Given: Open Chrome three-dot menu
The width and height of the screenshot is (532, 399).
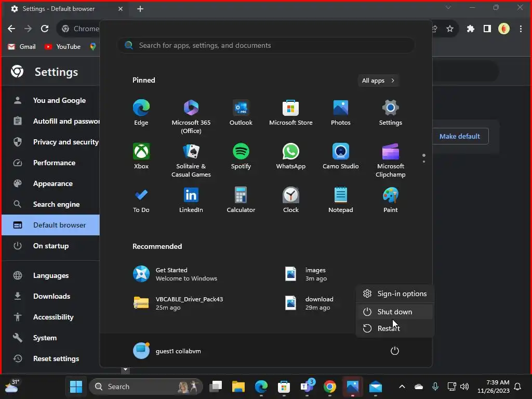Looking at the screenshot, I should 521,29.
